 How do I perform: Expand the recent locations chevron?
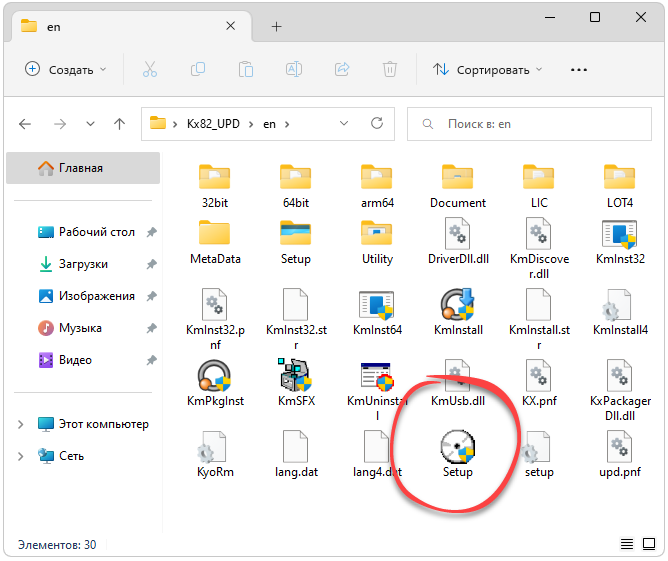pyautogui.click(x=90, y=124)
